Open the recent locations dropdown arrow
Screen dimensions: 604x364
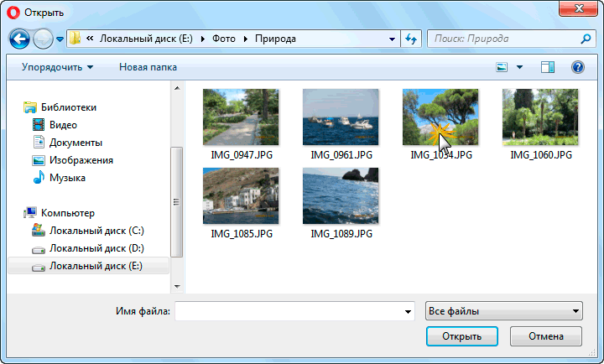[60, 39]
